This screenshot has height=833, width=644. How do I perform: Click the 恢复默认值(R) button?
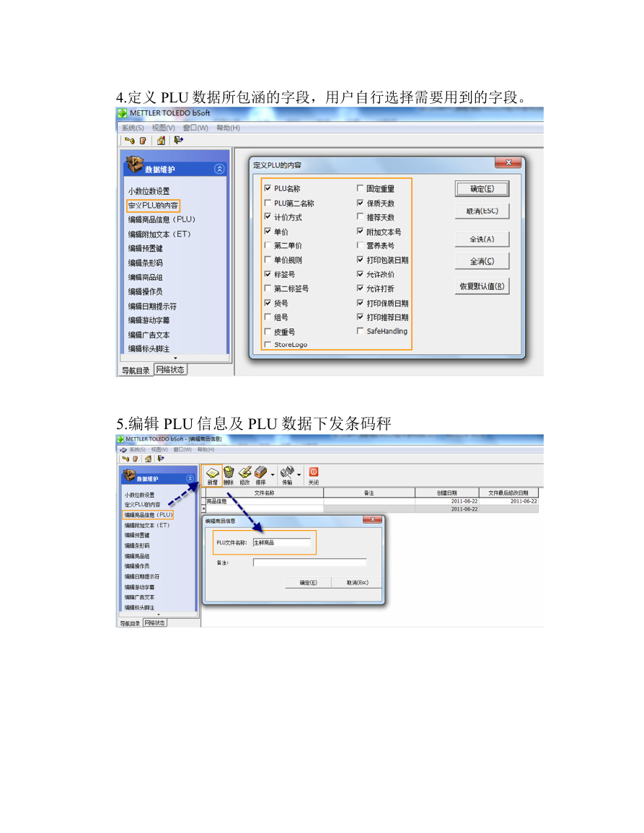click(482, 286)
